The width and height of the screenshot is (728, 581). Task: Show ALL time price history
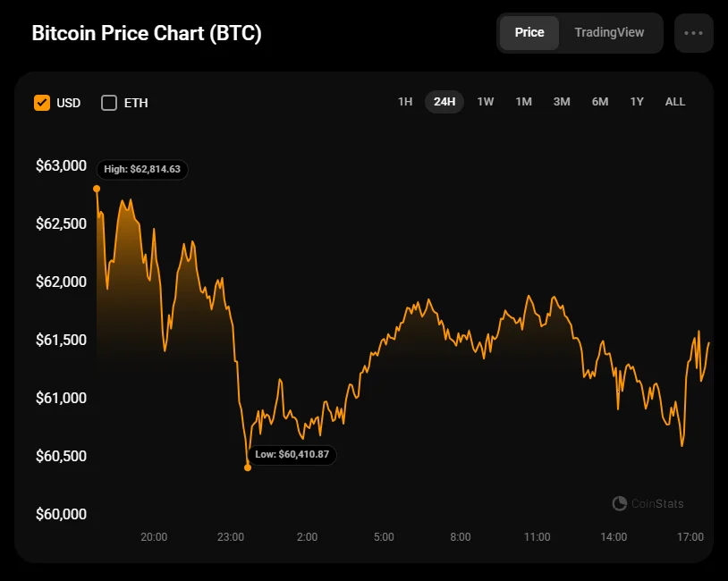(x=675, y=102)
